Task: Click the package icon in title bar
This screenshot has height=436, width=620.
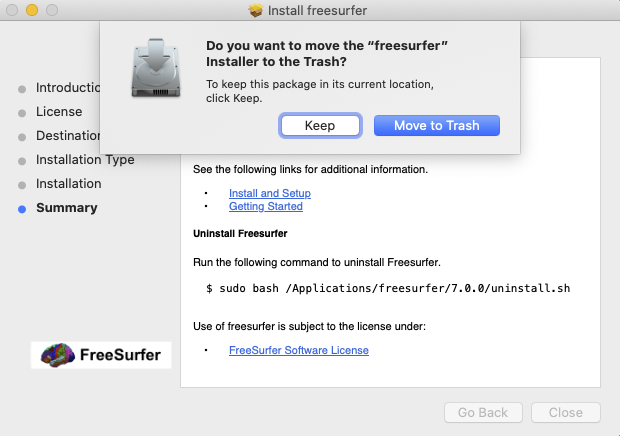Action: pos(256,11)
